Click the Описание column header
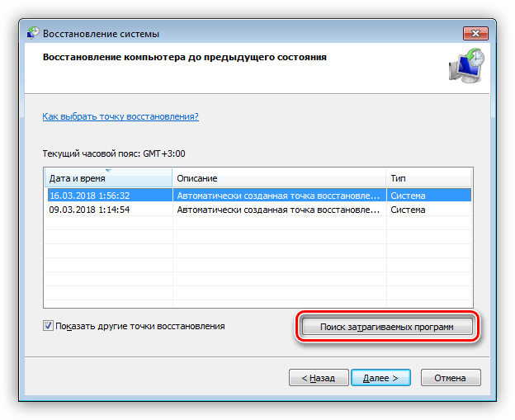Screen dimensions: 515x420 coord(279,178)
